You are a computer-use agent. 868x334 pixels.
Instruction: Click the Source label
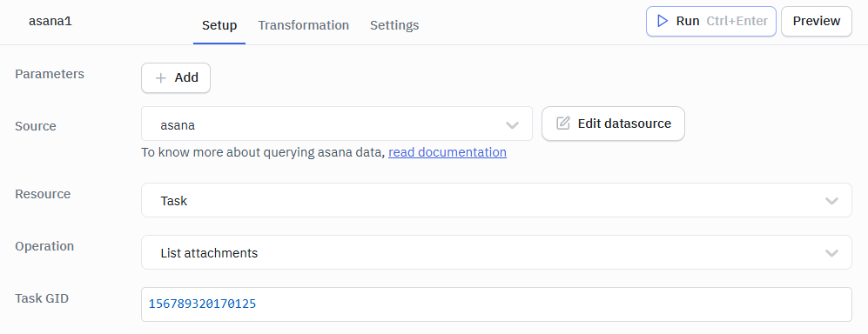point(36,126)
